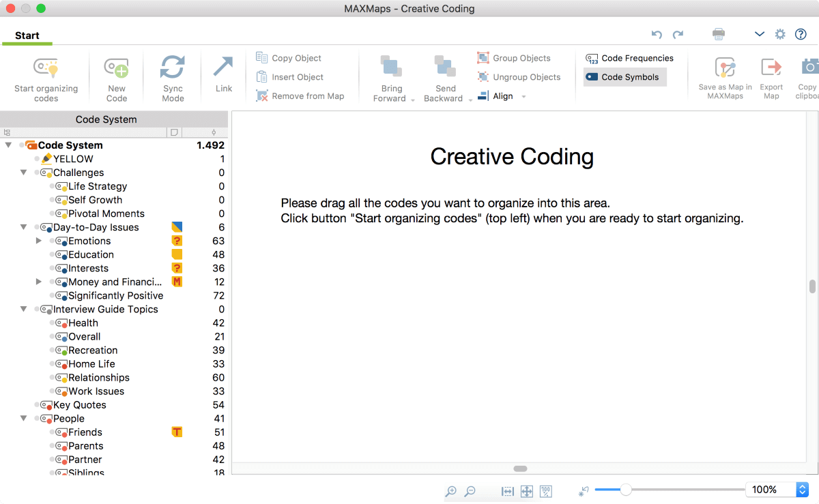Image resolution: width=819 pixels, height=504 pixels.
Task: Select the Education code
Action: click(x=91, y=254)
